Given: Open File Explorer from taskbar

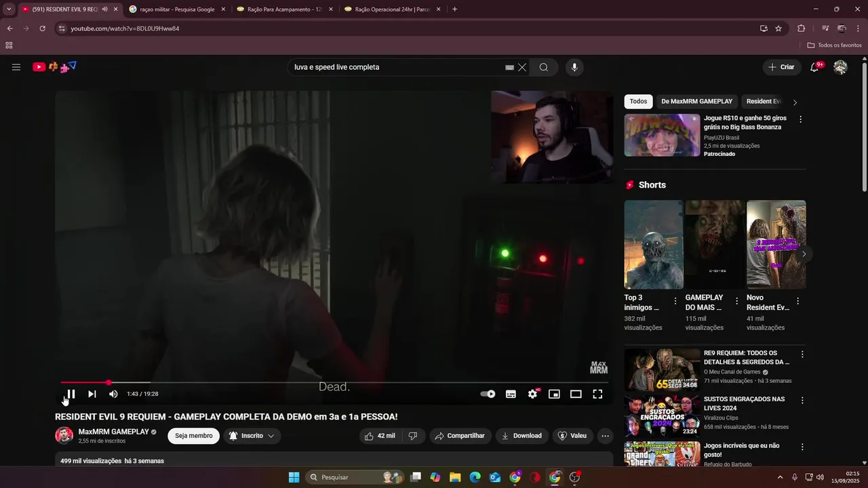Looking at the screenshot, I should tap(455, 477).
